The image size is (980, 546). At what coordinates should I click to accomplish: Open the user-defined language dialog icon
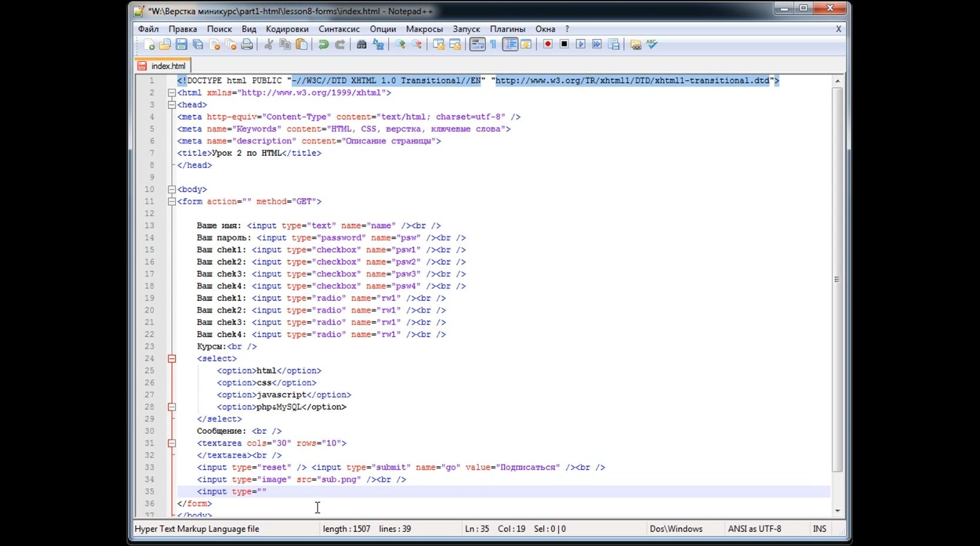tap(526, 45)
